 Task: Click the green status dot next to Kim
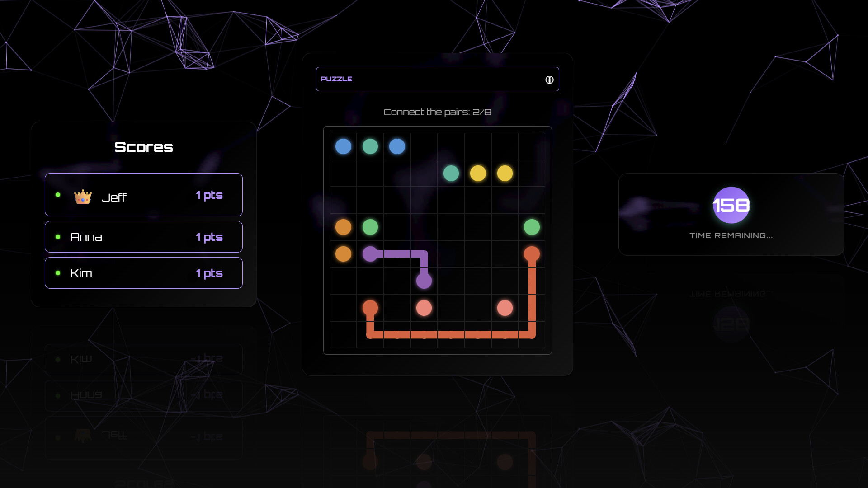pos(58,273)
